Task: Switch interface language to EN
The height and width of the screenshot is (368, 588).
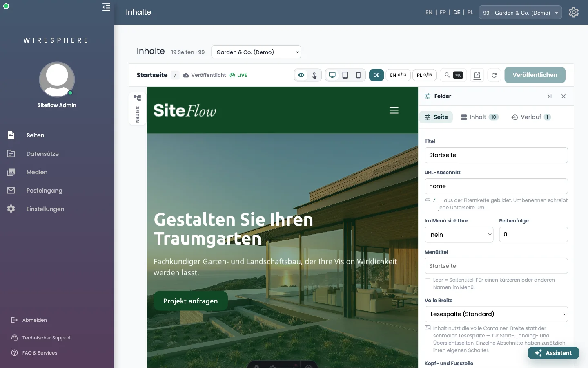Action: pyautogui.click(x=429, y=13)
